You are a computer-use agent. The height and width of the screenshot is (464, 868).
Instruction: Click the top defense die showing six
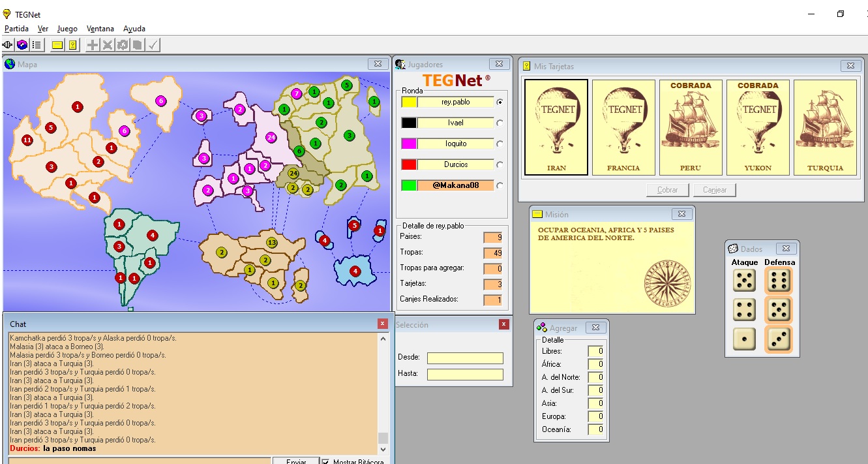coord(778,281)
